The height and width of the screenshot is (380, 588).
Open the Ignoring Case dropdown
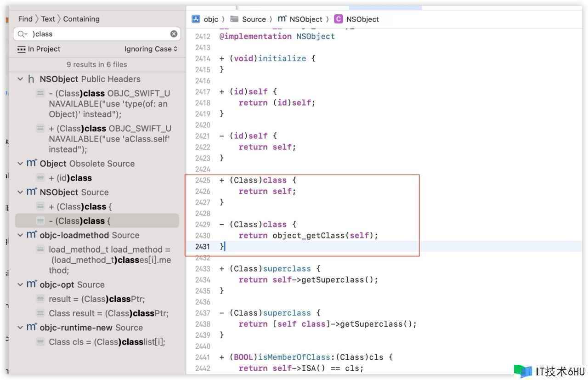[x=151, y=49]
